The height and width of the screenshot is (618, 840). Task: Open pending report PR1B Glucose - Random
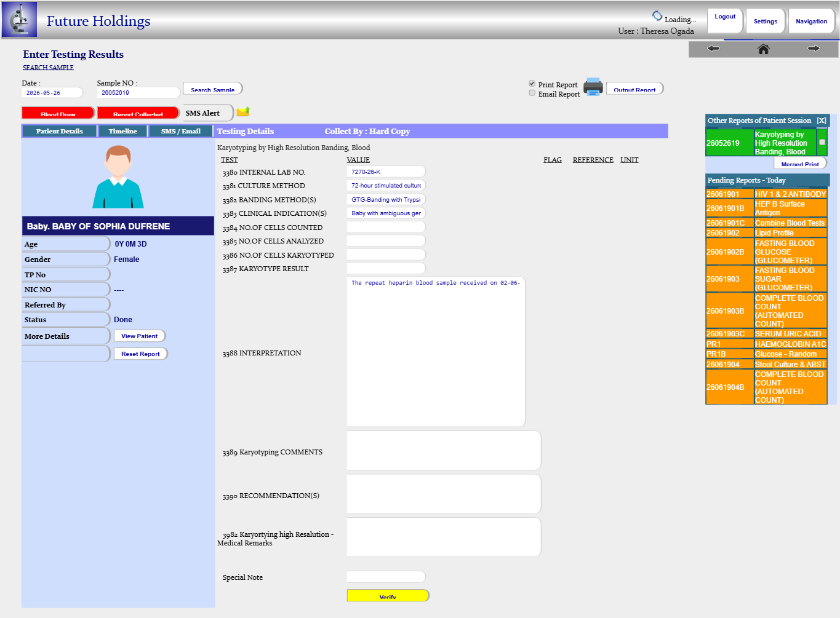(x=766, y=354)
